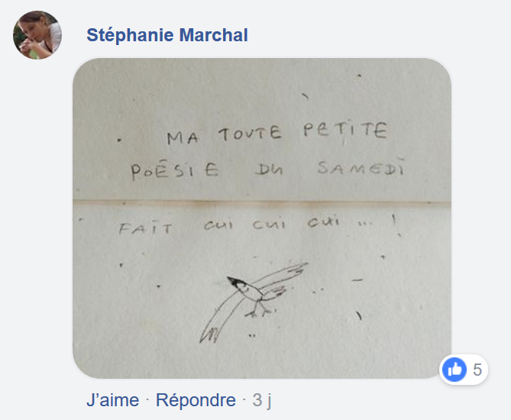The height and width of the screenshot is (420, 511).
Task: Click the handwritten 'MA TOUTE PETITE' line
Action: [x=277, y=133]
